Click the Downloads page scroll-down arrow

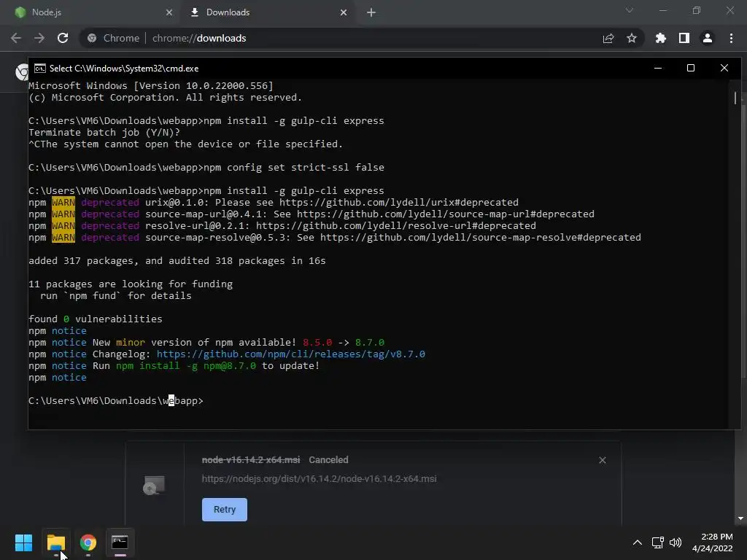click(740, 518)
